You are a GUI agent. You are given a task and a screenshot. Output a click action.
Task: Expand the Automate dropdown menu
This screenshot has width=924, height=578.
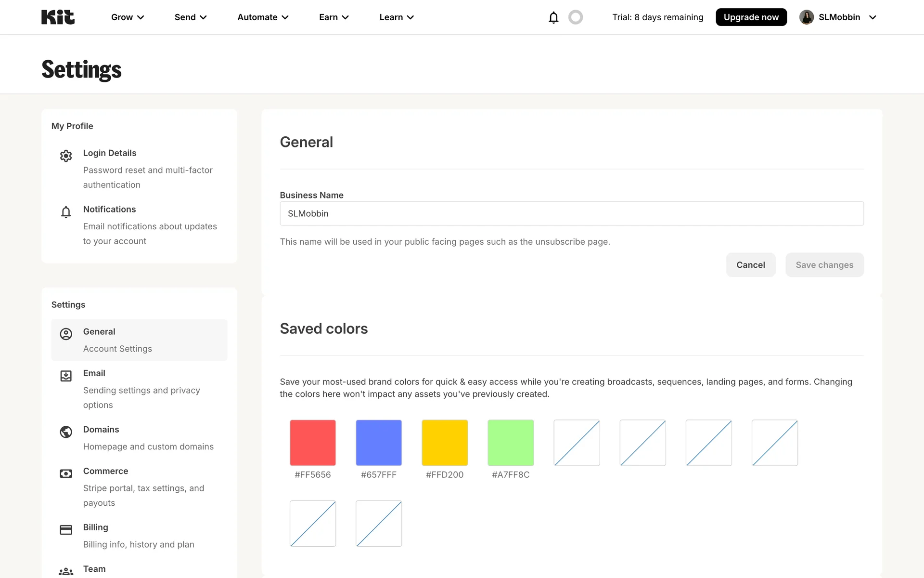click(263, 17)
